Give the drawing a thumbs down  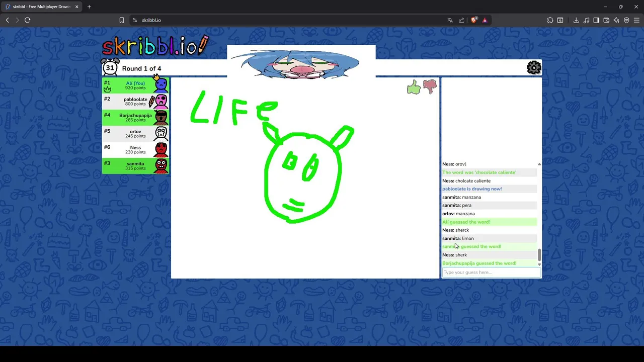(430, 87)
